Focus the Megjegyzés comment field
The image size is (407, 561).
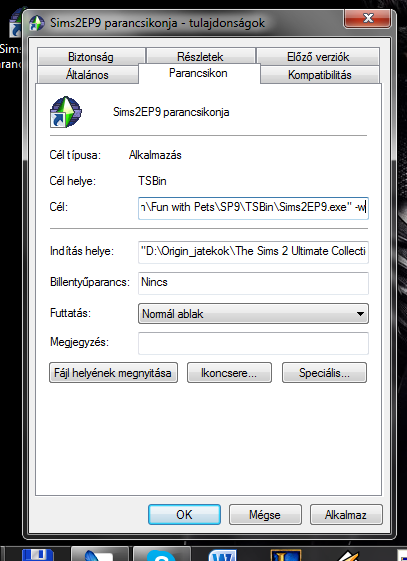click(253, 343)
